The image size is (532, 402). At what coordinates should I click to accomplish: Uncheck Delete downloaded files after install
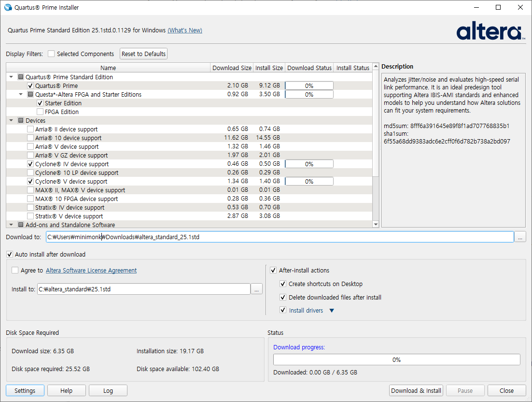283,298
